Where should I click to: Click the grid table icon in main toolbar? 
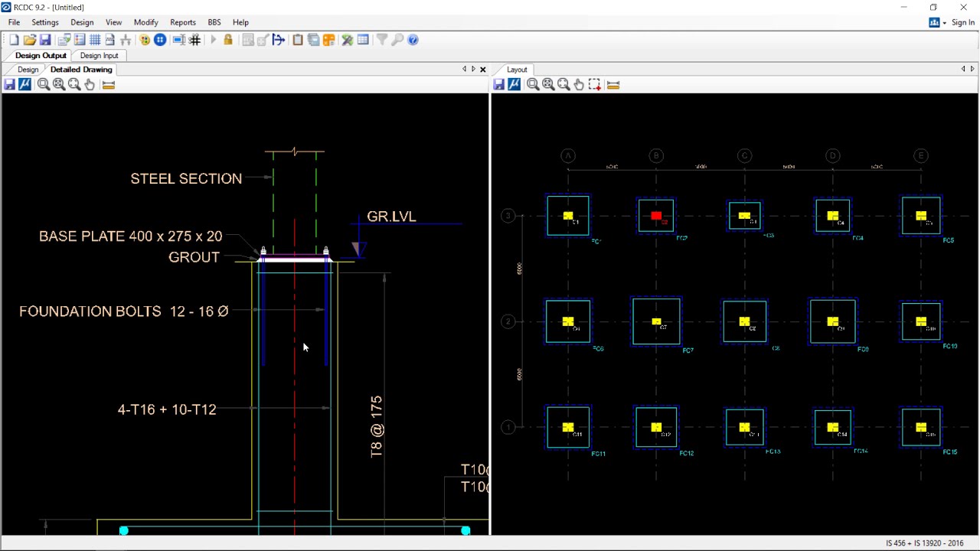[95, 40]
